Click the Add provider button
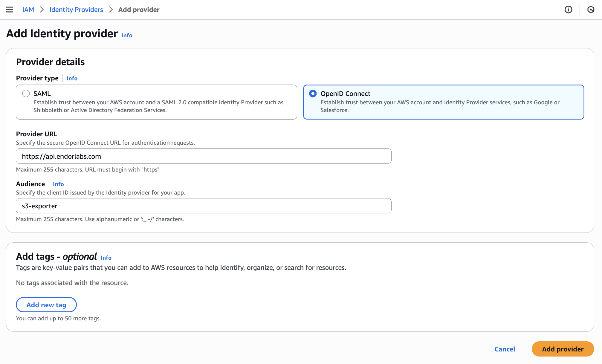 pos(563,349)
